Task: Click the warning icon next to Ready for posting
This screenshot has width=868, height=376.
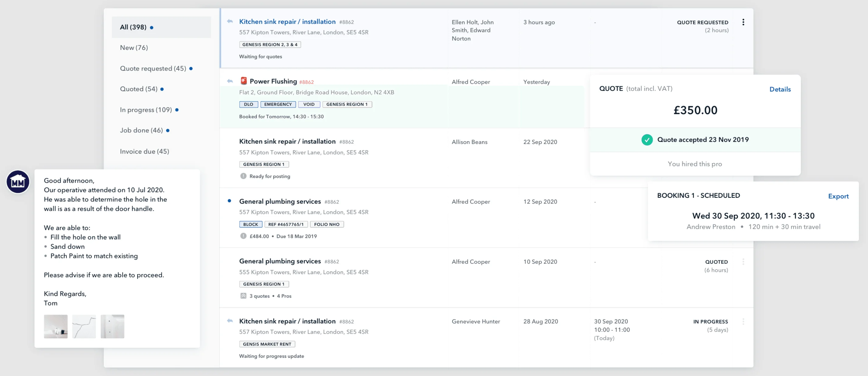Action: click(x=243, y=176)
